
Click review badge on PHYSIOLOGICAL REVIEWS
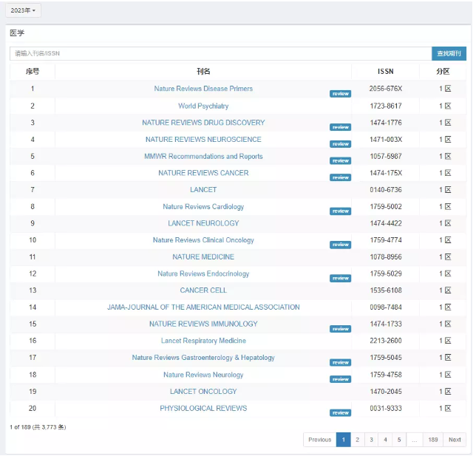340,413
